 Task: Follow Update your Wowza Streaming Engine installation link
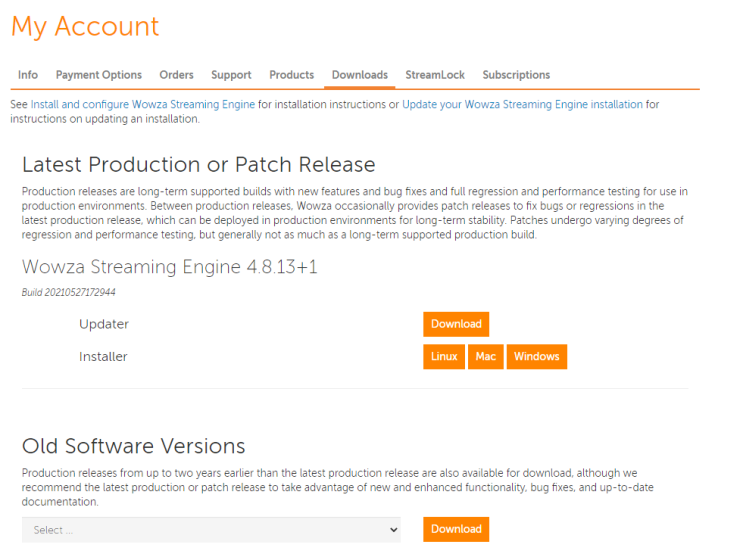click(522, 104)
